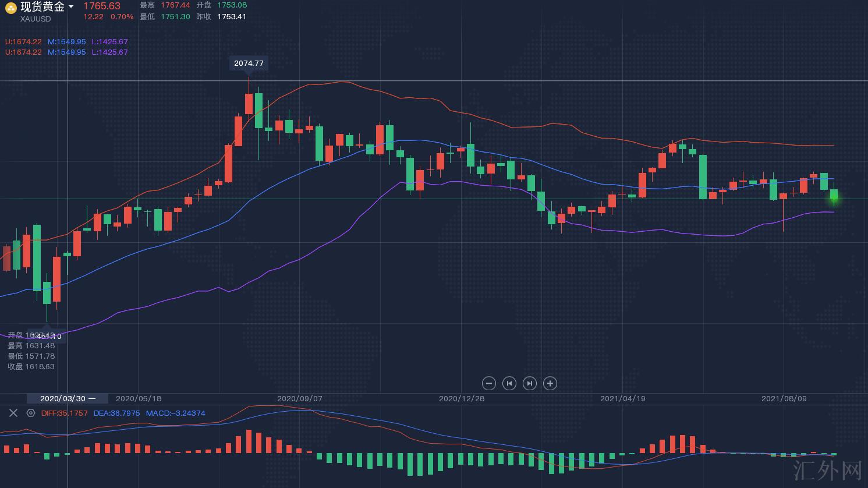
Task: Click the MACD value in the legend
Action: tap(175, 413)
